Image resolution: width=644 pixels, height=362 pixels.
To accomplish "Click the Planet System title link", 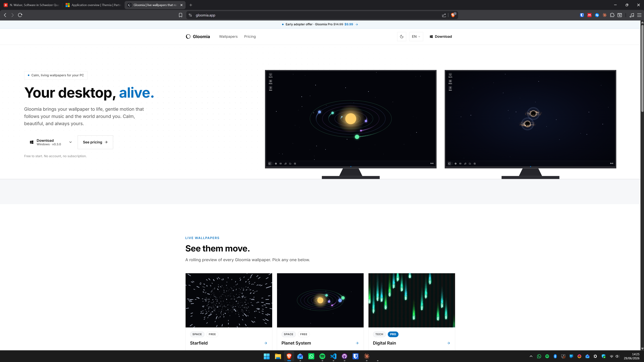I will click(296, 343).
